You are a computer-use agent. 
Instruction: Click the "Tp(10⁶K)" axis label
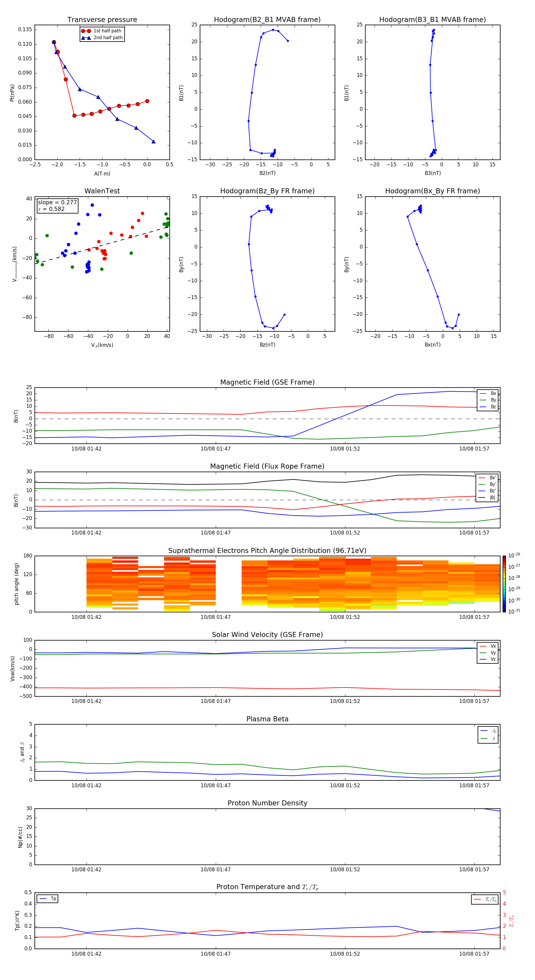point(17,921)
